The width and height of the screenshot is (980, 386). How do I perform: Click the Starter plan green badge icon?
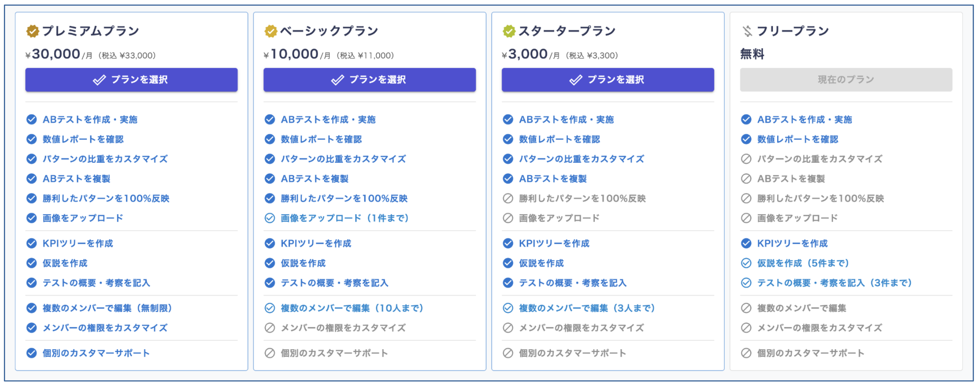tap(509, 31)
